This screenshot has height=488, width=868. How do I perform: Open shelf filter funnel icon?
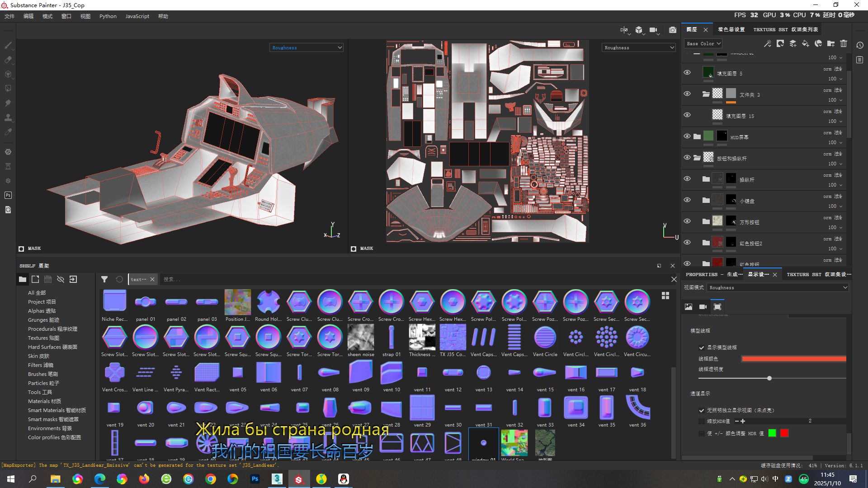point(104,279)
